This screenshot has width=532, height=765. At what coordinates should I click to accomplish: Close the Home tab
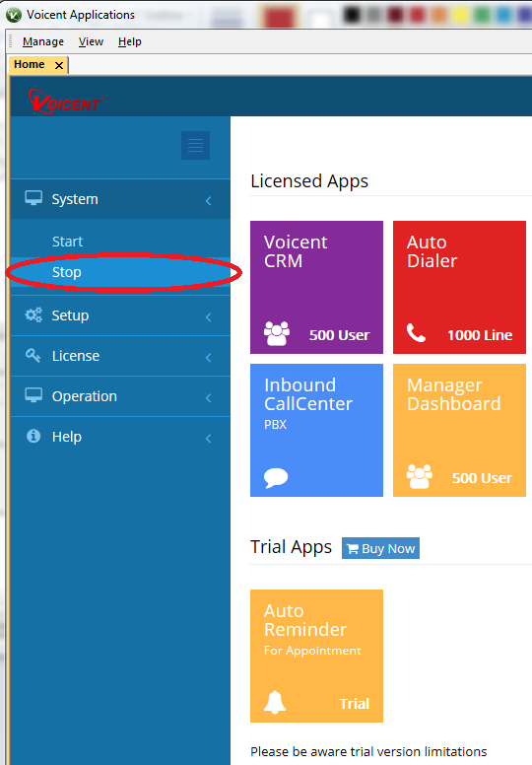[x=59, y=65]
